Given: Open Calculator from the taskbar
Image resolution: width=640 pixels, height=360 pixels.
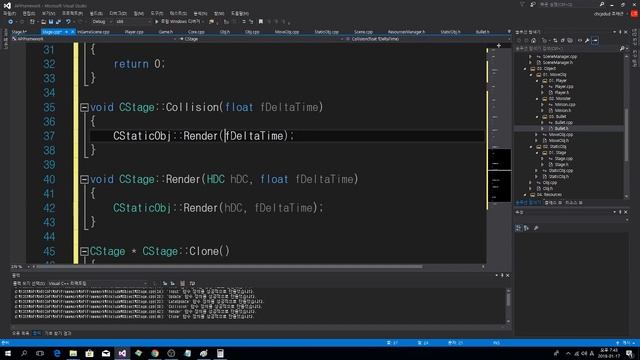Looking at the screenshot, I should (220, 353).
